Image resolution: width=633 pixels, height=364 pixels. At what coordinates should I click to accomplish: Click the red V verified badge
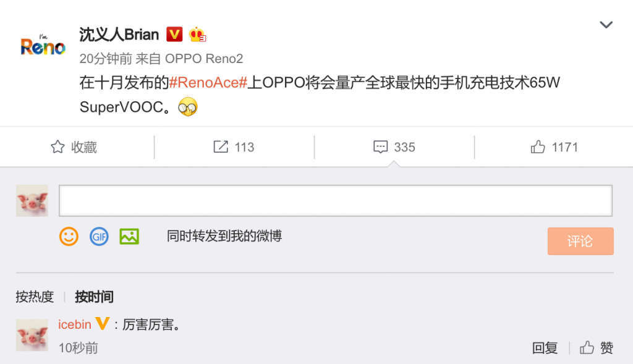(x=174, y=35)
